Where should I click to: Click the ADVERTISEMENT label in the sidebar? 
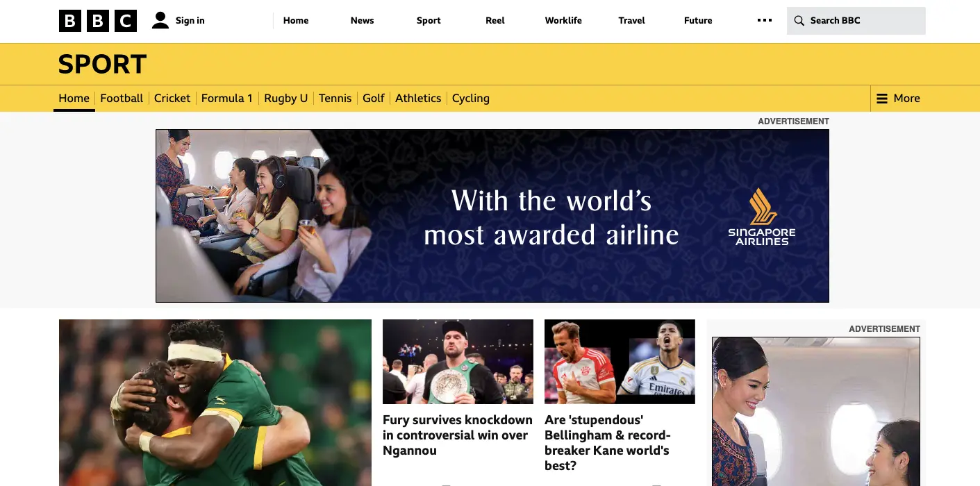click(x=884, y=329)
